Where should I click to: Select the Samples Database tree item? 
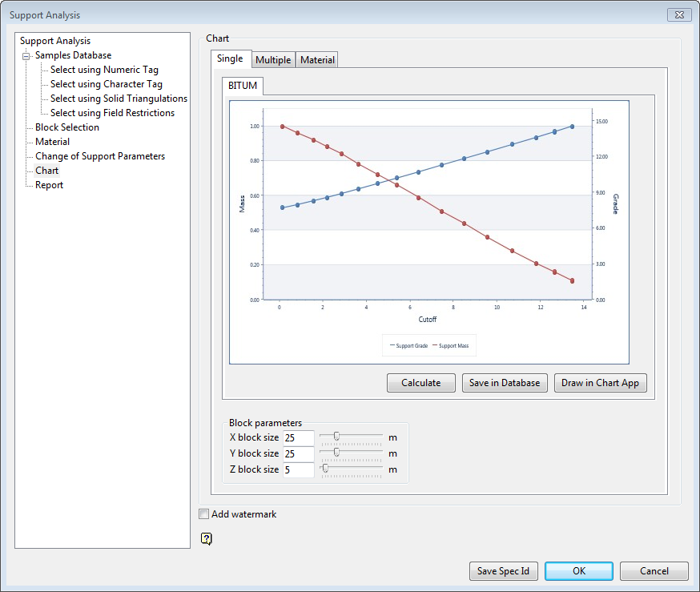coord(73,55)
